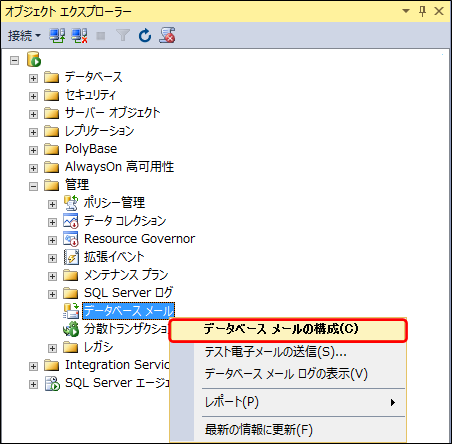Click the filter funnel icon

pos(123,35)
